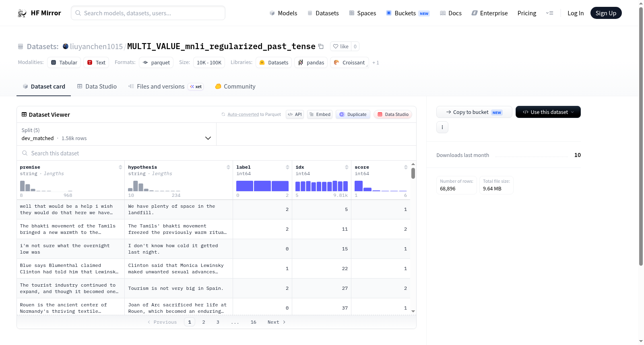The height and width of the screenshot is (345, 644).
Task: Click the like count 0
Action: 355,46
